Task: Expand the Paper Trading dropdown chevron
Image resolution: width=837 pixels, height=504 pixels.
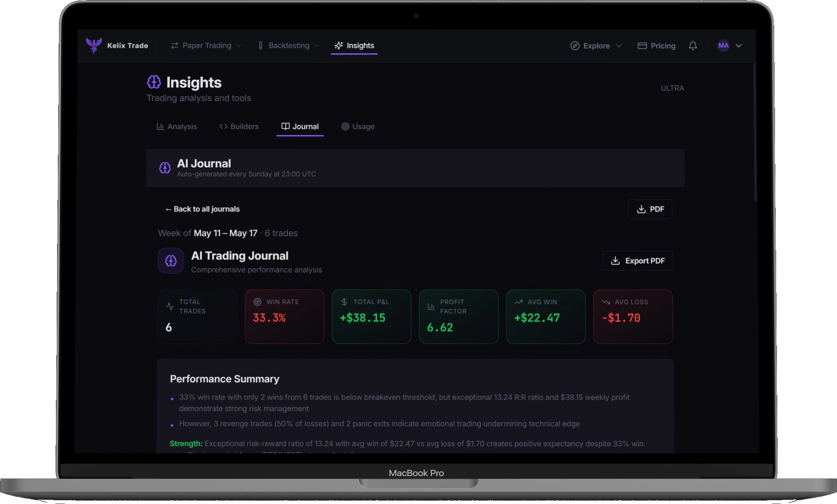Action: (239, 46)
